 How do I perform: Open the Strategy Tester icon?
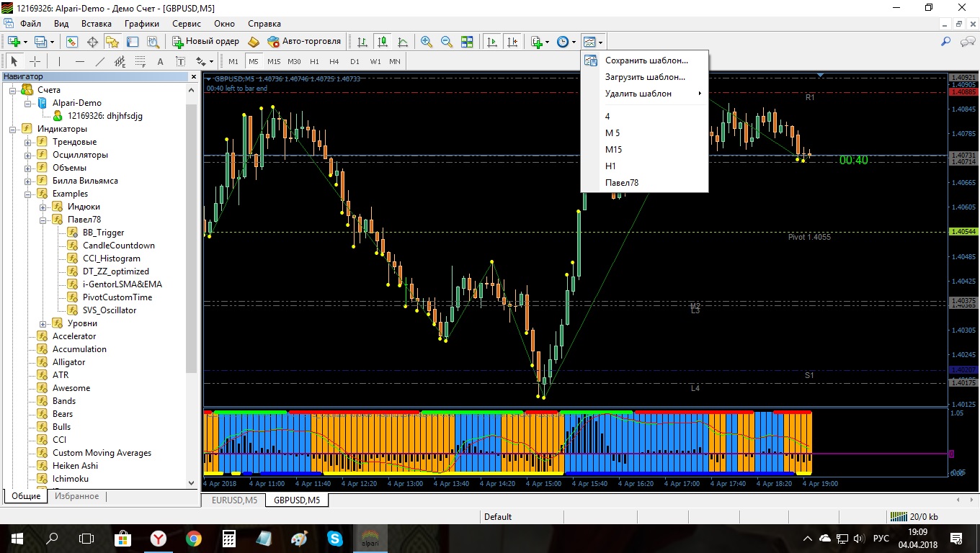(153, 42)
